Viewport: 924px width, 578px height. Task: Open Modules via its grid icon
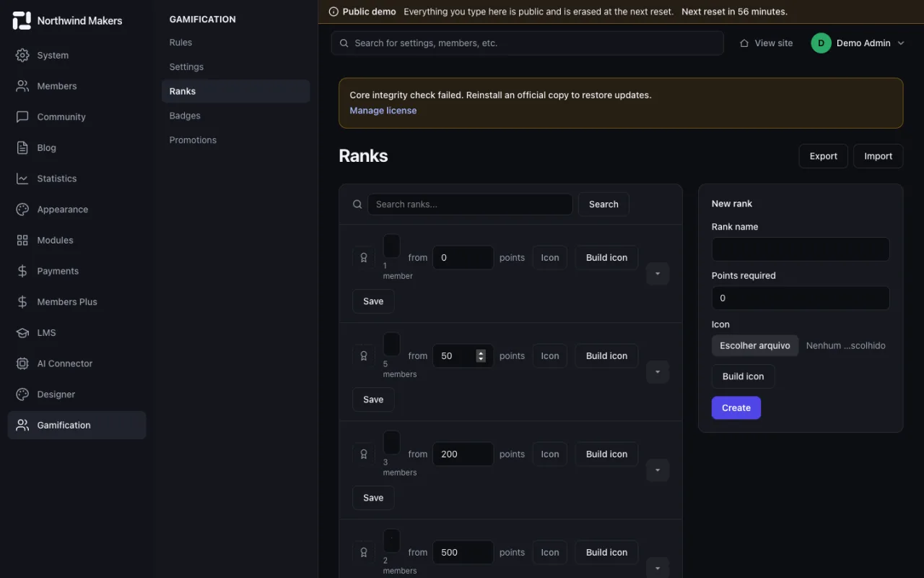22,240
